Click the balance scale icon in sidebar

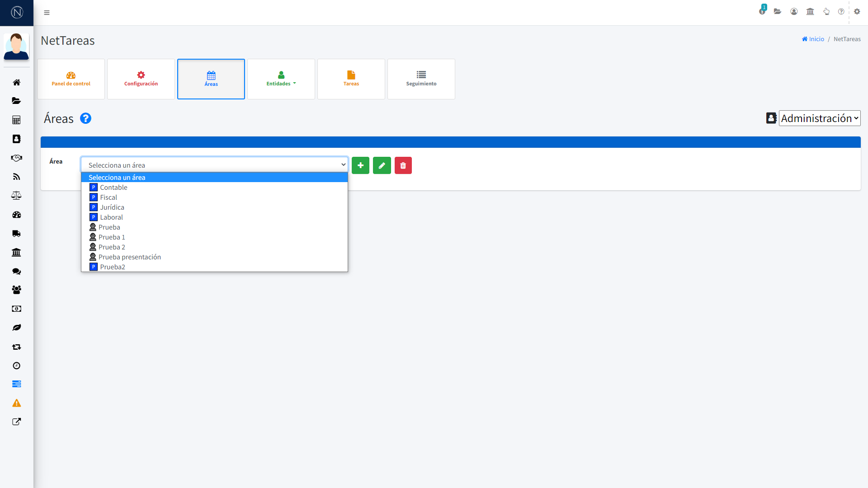pos(16,196)
